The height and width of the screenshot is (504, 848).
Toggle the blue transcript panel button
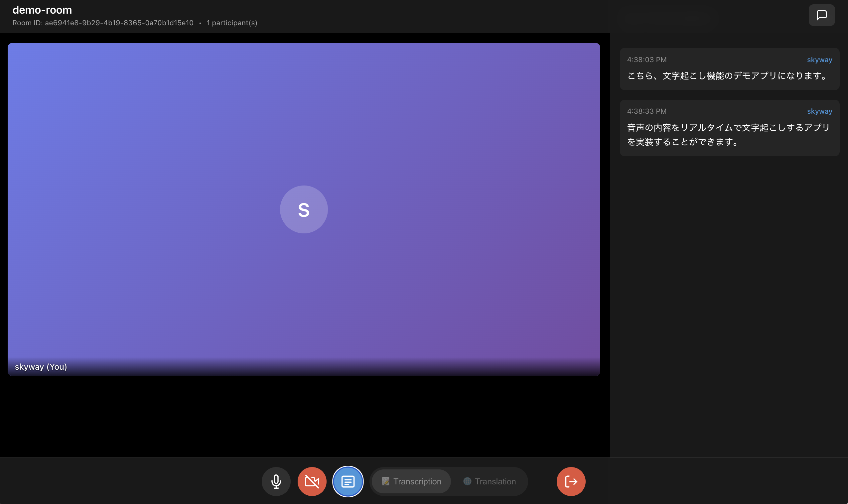[348, 481]
